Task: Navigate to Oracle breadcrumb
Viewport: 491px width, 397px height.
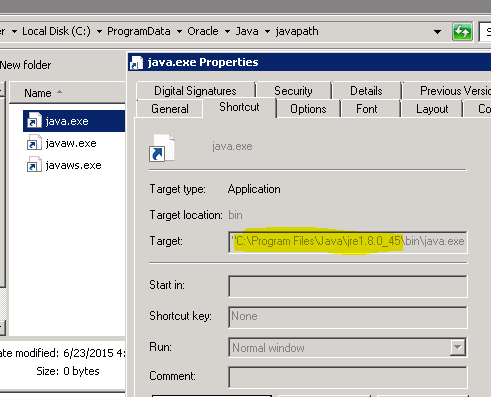Action: 203,31
